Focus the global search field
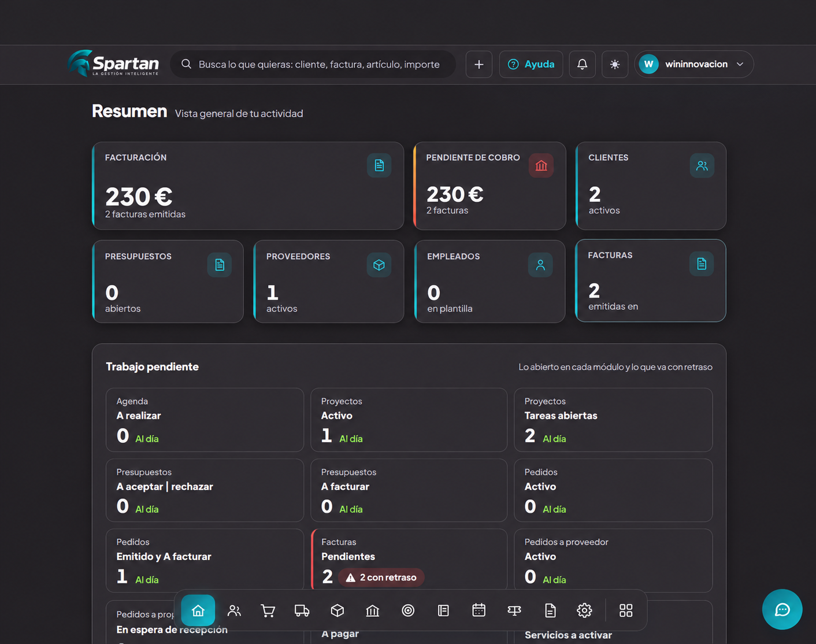 (x=313, y=64)
